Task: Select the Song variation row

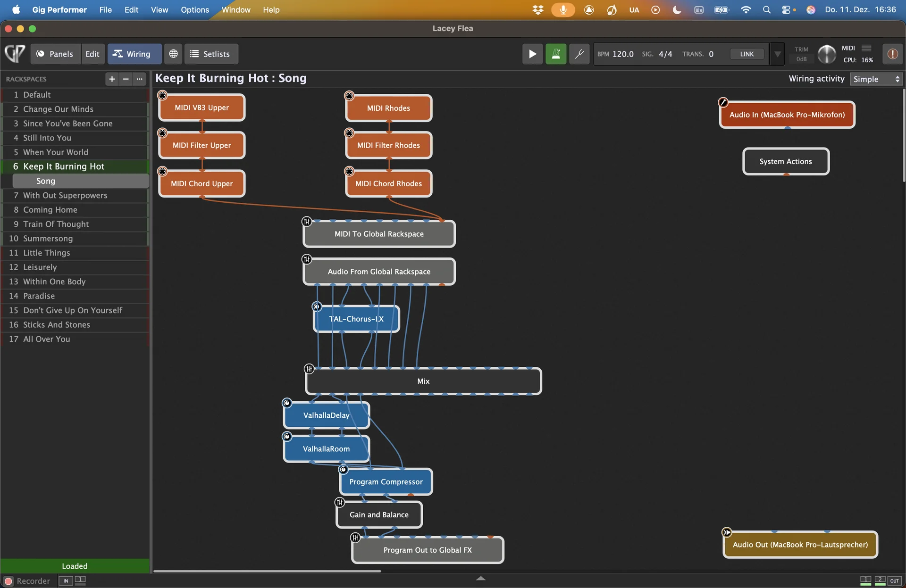Action: click(81, 181)
